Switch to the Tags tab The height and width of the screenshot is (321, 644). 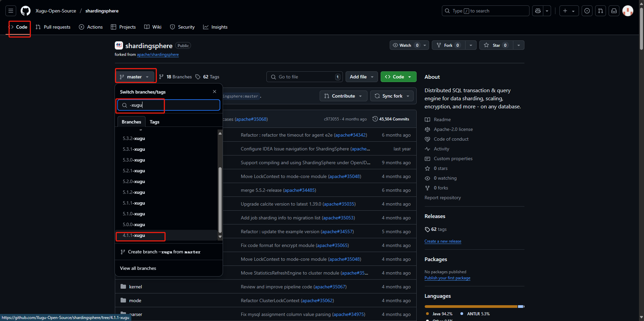tap(155, 122)
